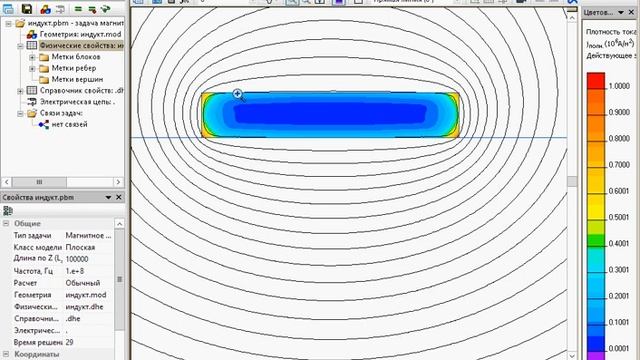
Task: Open the Цветов... panel dropdown arrow
Action: click(x=621, y=13)
